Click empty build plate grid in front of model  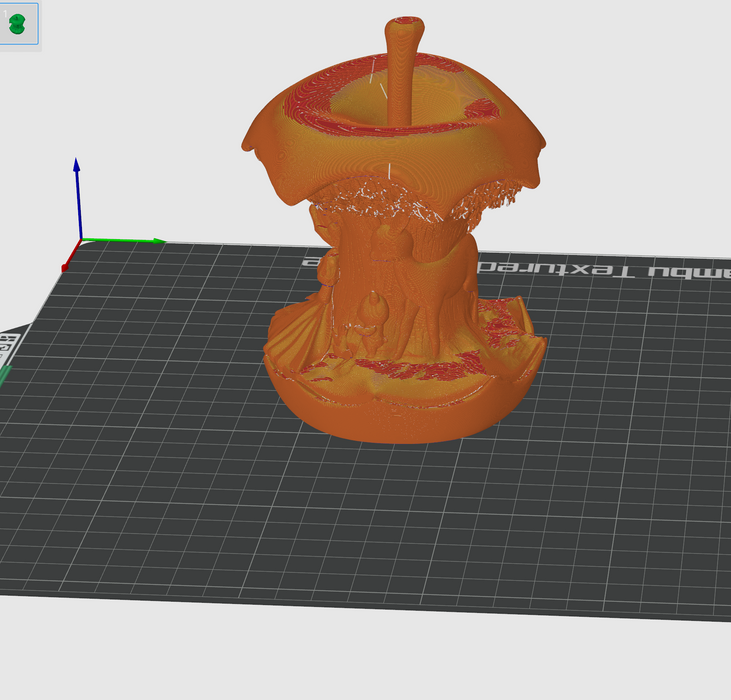click(380, 520)
